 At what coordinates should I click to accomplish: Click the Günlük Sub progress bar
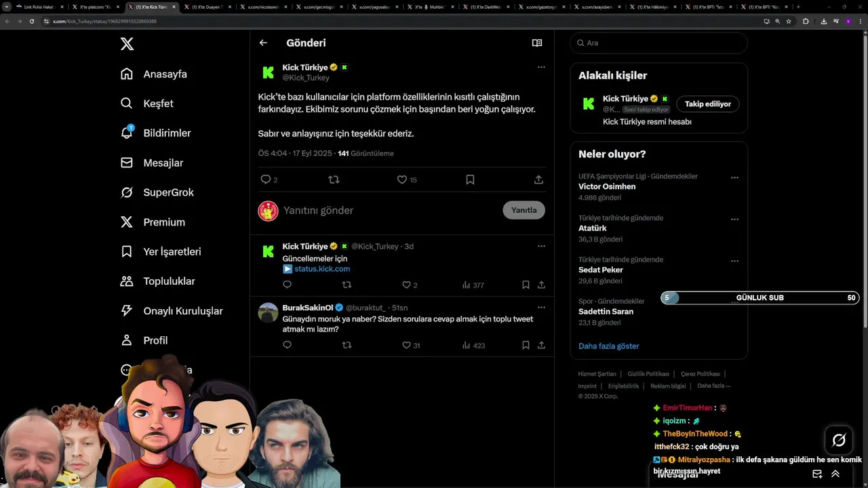760,298
